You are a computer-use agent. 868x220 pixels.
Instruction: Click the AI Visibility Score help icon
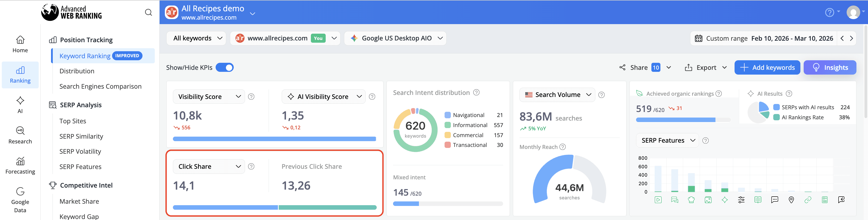tap(372, 97)
